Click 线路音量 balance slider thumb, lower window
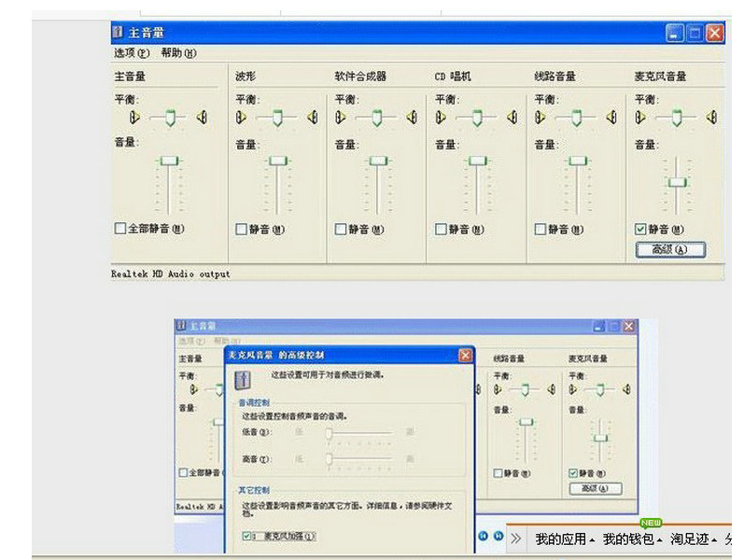Image resolution: width=744 pixels, height=560 pixels. tap(526, 389)
